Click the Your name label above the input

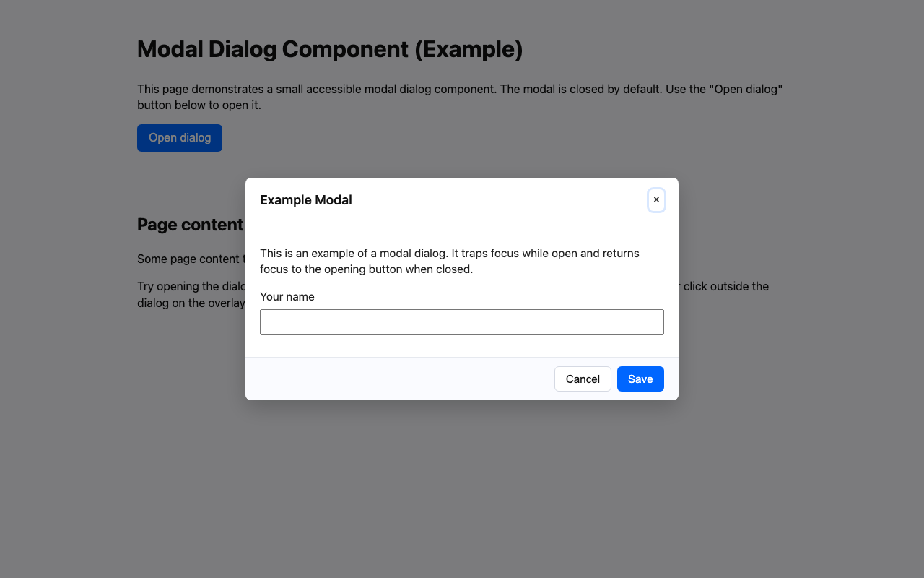(287, 296)
